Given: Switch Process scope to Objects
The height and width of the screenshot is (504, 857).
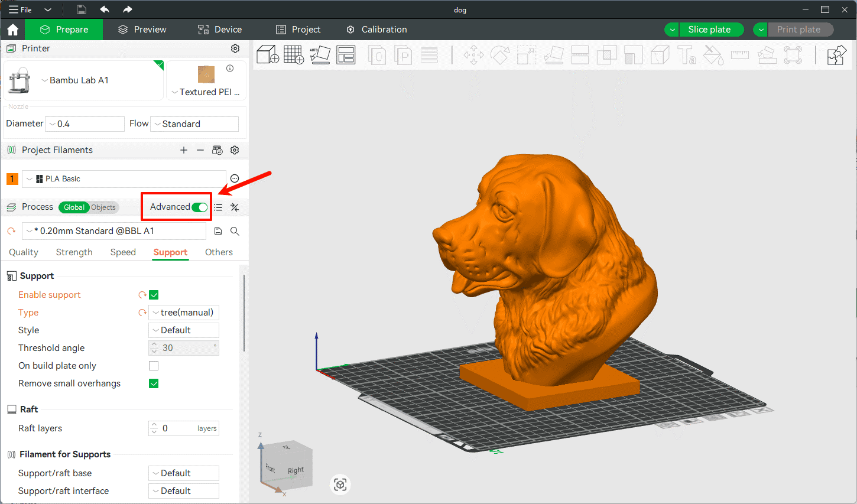Looking at the screenshot, I should (x=103, y=207).
